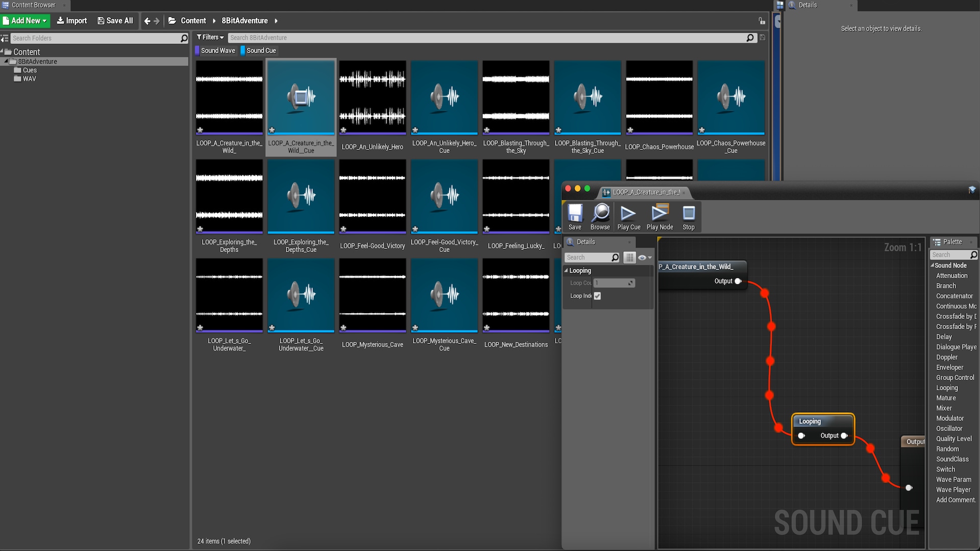
Task: Toggle the Content Browser lock icon
Action: (x=762, y=21)
